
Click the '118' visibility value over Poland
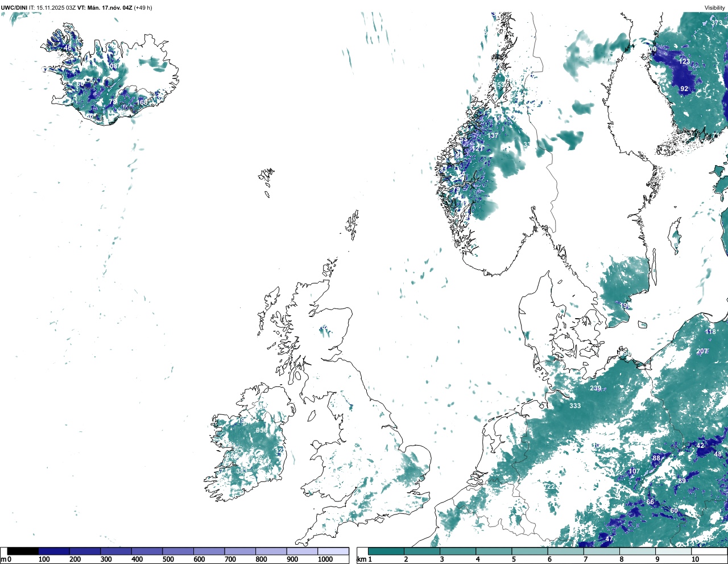711,332
